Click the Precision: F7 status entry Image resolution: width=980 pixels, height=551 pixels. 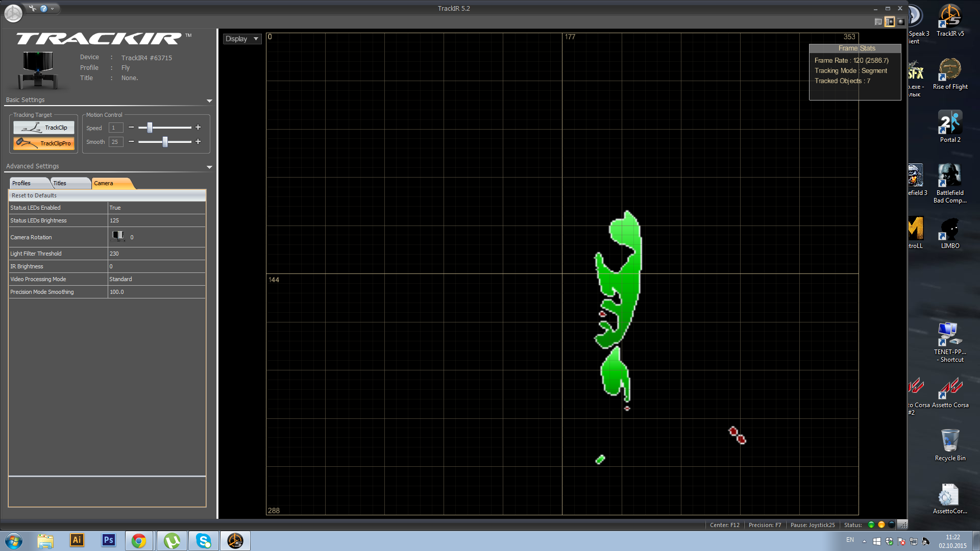pos(765,525)
